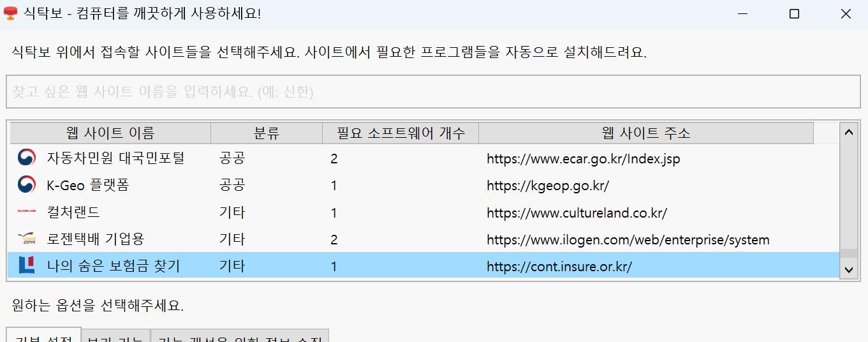Click the https://www.ecar.go.kr/Index.jsp address cell

coord(583,158)
